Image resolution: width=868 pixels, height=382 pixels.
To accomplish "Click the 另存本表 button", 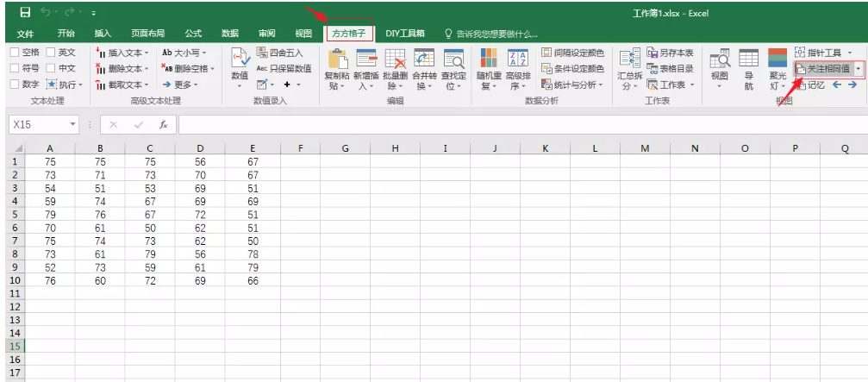I will click(x=671, y=53).
